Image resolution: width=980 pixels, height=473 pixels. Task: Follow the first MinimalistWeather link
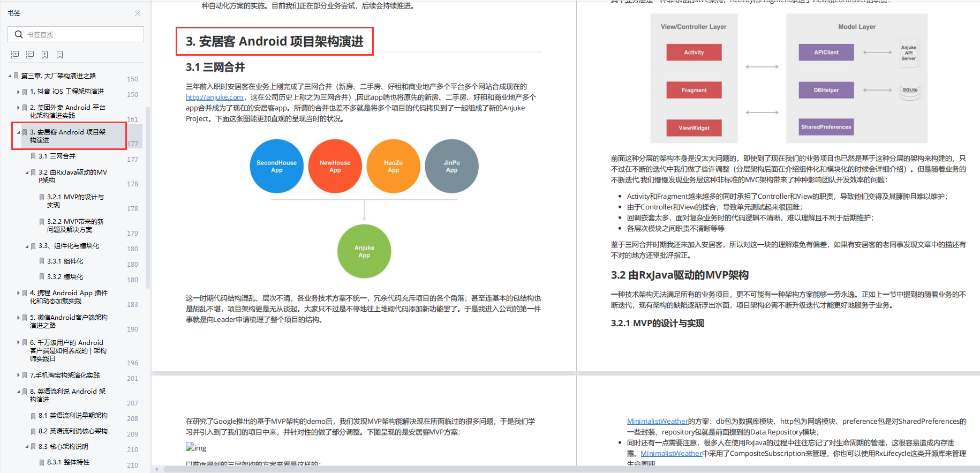[x=657, y=422]
